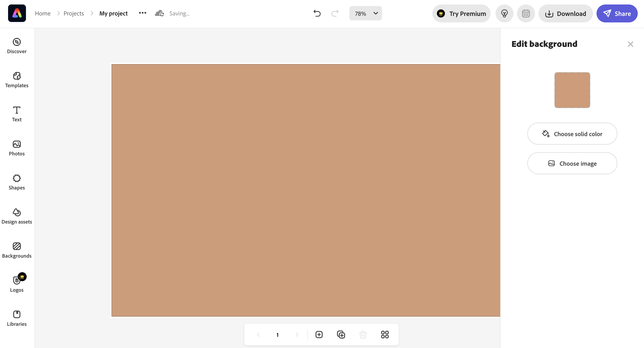Open the Photos panel
Viewport: 644px width, 348px height.
17,148
